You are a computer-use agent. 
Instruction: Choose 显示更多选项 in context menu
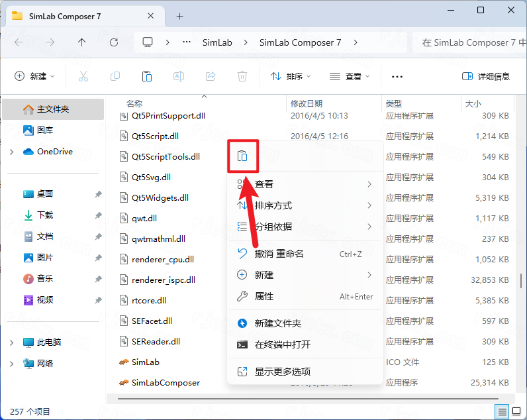tap(305, 372)
